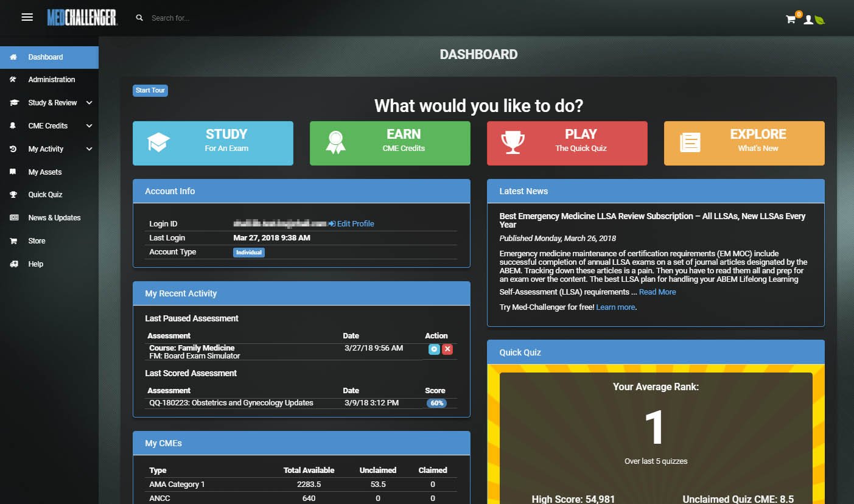Click the Help ambulance icon
The height and width of the screenshot is (504, 854).
[x=14, y=264]
